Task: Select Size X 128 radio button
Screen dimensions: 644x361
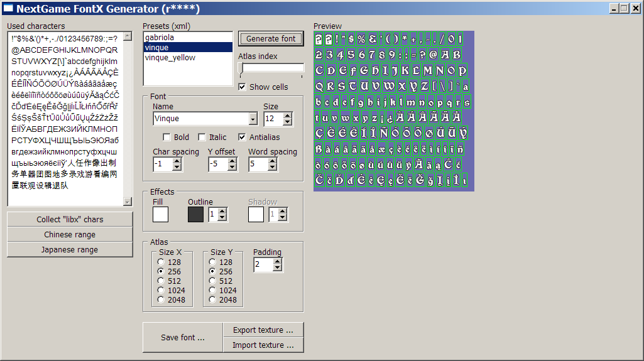Action: [x=161, y=262]
